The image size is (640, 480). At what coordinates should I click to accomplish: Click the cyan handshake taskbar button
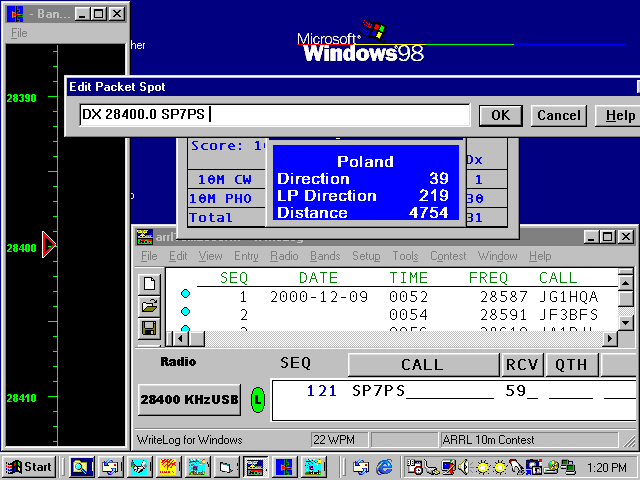[x=139, y=467]
